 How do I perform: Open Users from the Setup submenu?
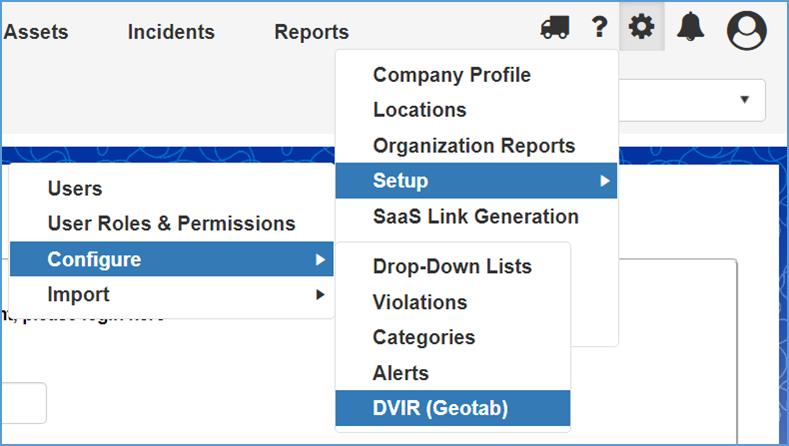tap(75, 189)
